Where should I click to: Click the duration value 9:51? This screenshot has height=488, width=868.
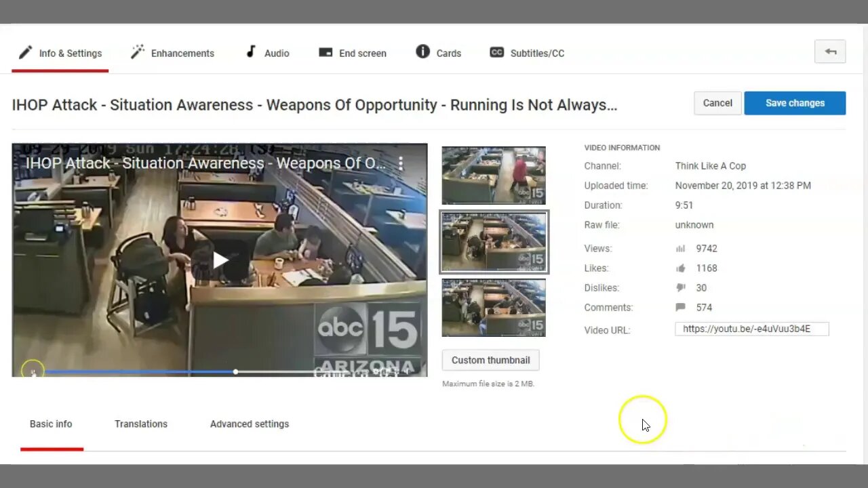click(684, 205)
